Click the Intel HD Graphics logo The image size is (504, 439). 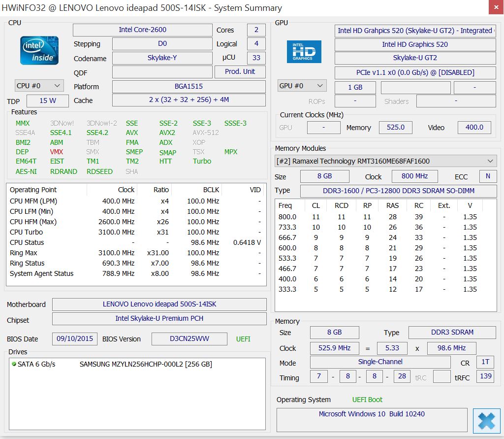pos(304,52)
